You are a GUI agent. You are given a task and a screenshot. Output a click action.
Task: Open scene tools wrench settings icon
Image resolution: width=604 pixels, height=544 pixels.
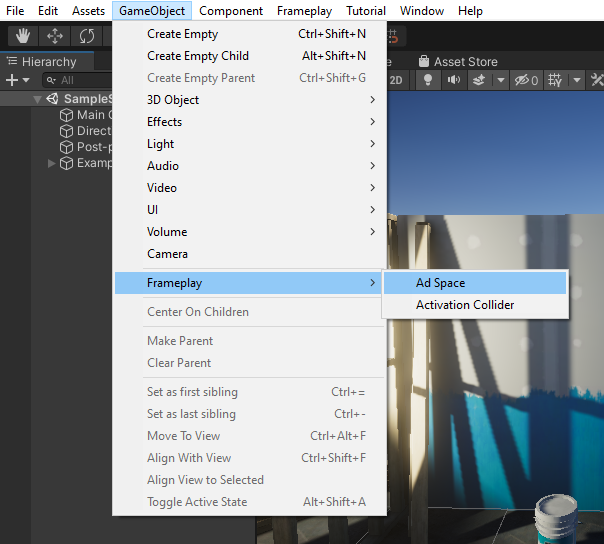pos(597,80)
